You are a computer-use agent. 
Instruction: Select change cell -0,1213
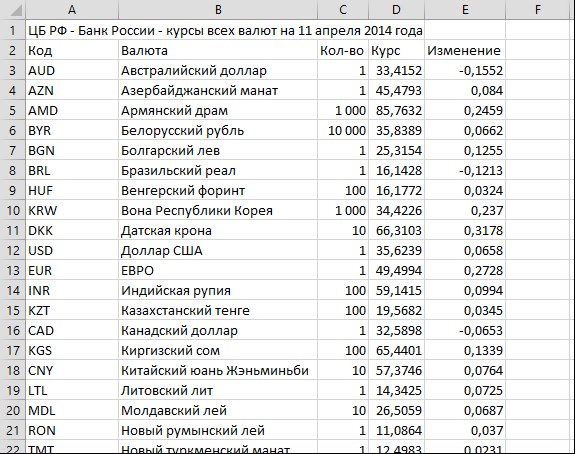point(465,171)
